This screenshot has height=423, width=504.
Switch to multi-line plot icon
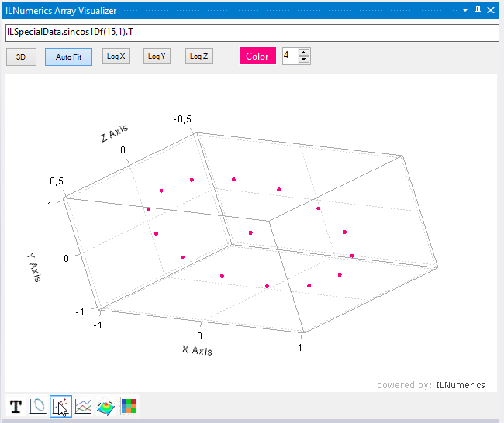pyautogui.click(x=83, y=406)
